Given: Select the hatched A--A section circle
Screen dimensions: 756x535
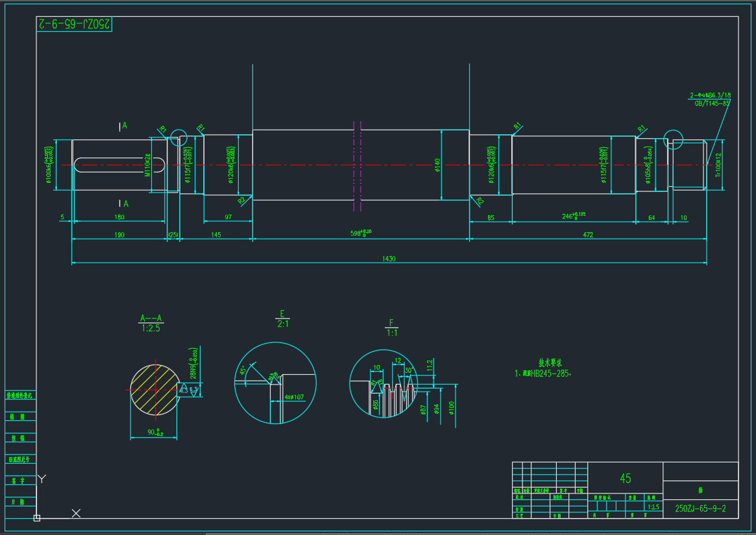Looking at the screenshot, I should pos(154,389).
